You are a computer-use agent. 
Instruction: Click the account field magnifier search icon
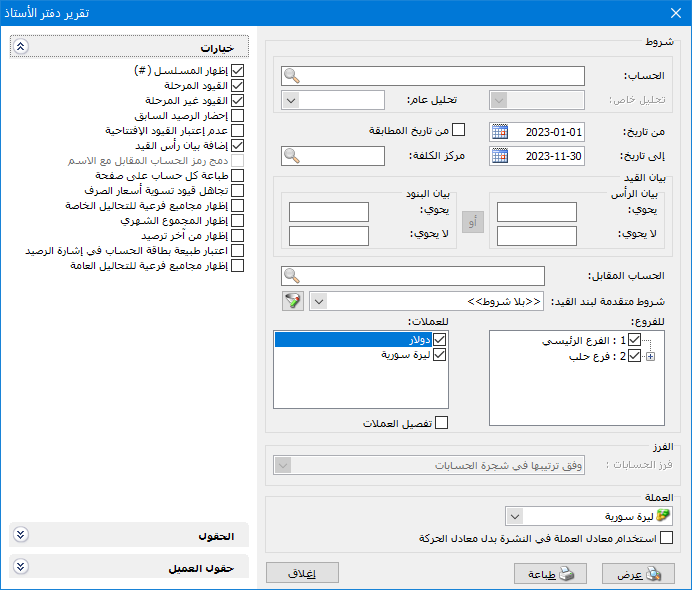tap(291, 76)
